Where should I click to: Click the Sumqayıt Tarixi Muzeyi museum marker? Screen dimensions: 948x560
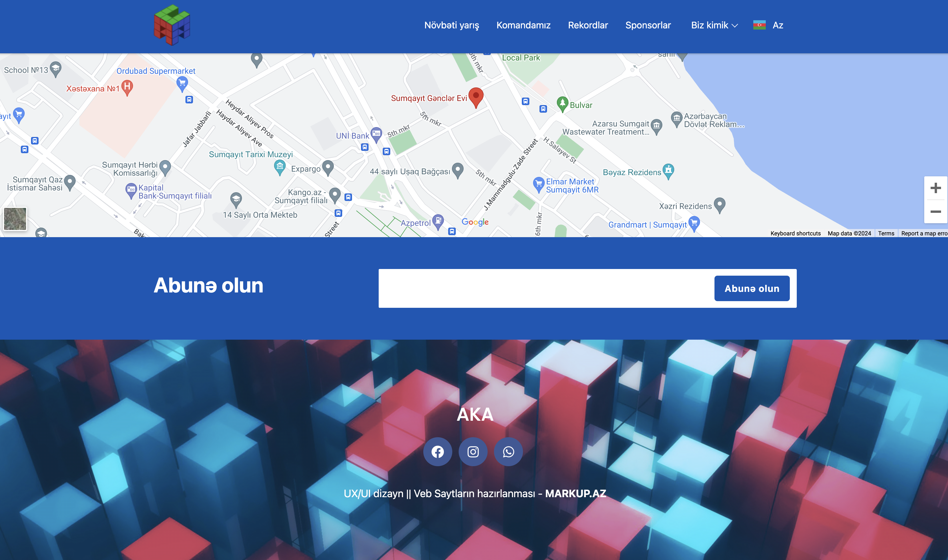coord(279,166)
